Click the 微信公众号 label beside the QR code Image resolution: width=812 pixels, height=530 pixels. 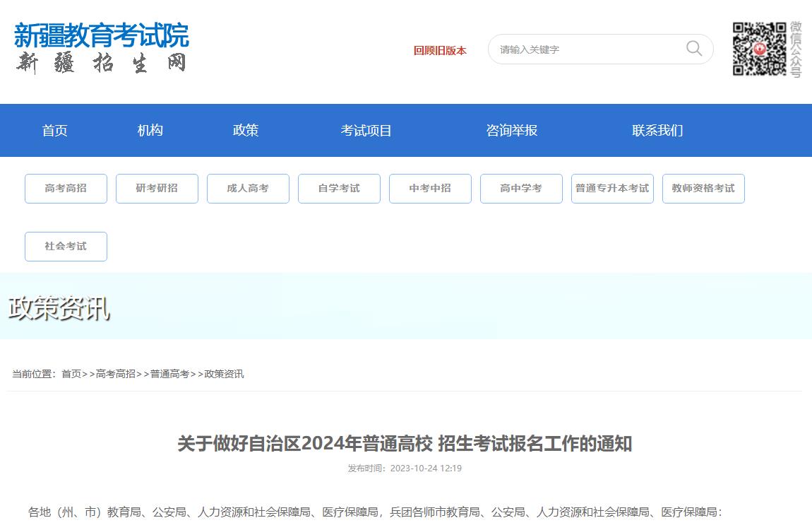[796, 49]
